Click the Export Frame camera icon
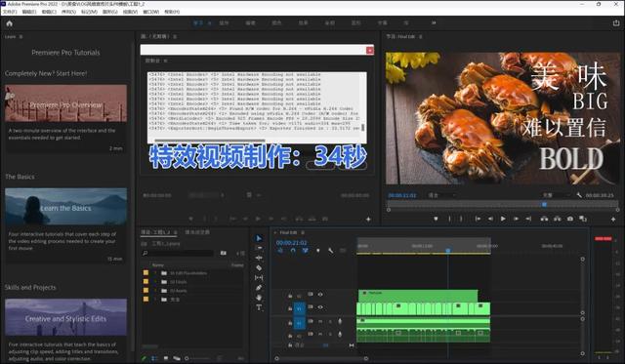Viewport: 625px width, 364px height. (570, 219)
